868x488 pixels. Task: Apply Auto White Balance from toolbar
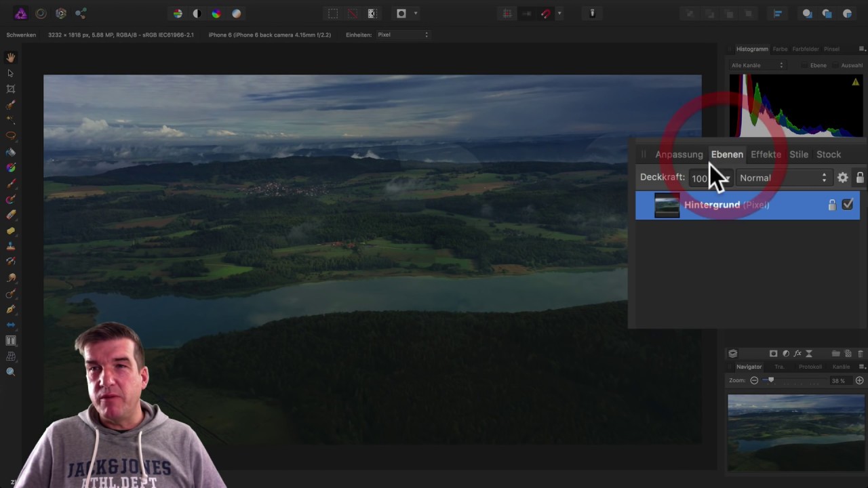pos(236,14)
